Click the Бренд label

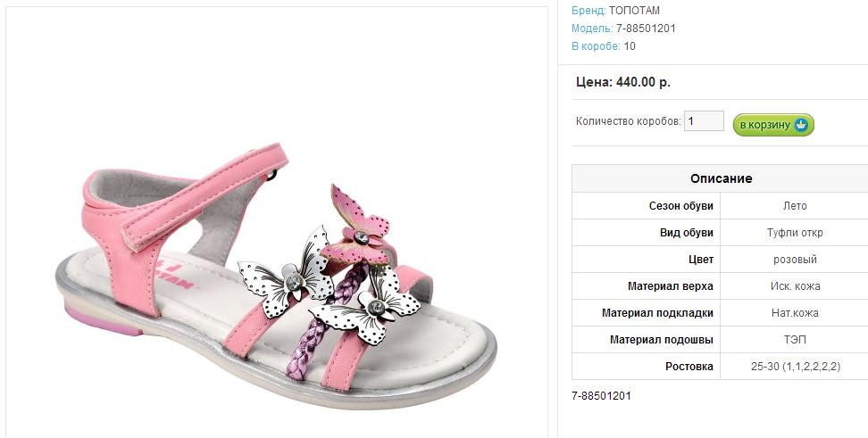coord(588,11)
